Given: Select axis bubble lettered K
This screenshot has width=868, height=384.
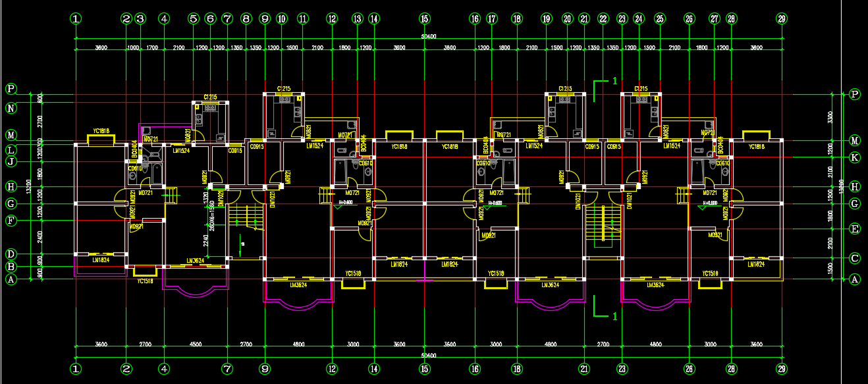Looking at the screenshot, I should coord(855,157).
